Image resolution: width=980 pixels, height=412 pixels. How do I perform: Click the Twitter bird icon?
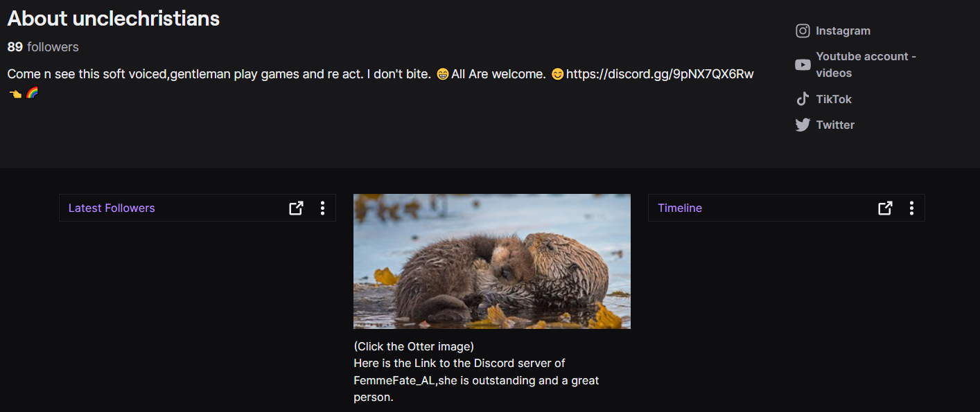(803, 125)
